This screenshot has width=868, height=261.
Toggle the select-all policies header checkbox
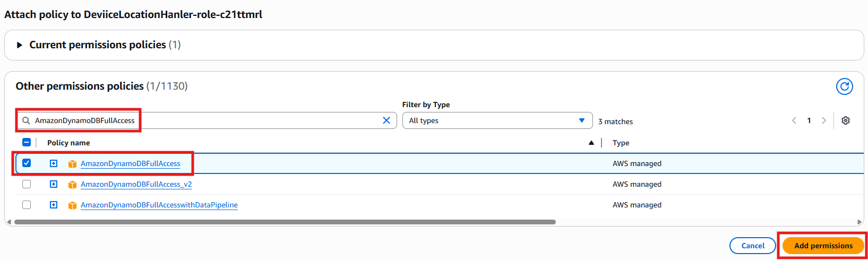27,142
